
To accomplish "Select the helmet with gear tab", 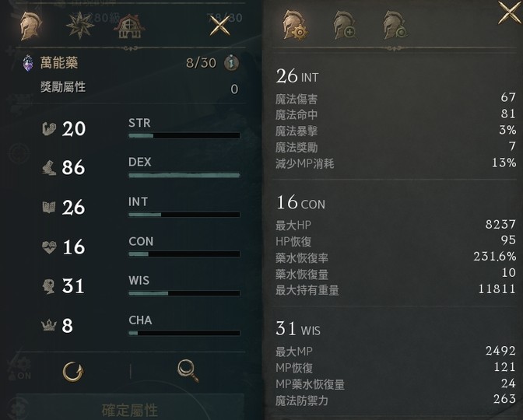I will coord(295,26).
